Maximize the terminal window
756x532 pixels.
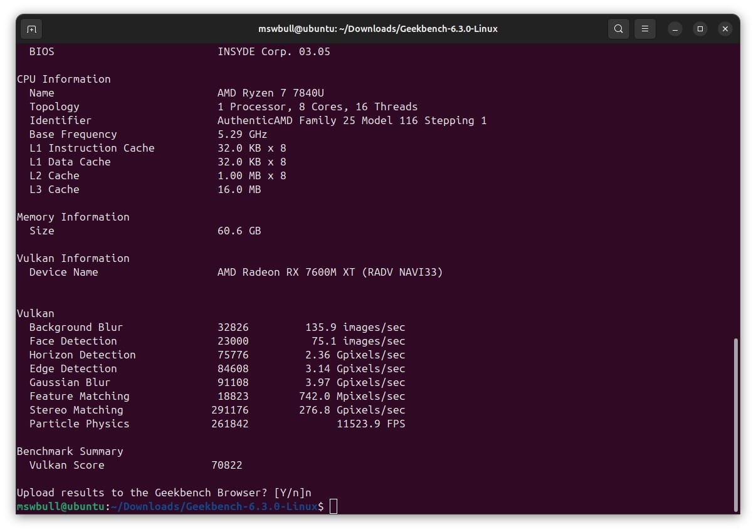700,29
